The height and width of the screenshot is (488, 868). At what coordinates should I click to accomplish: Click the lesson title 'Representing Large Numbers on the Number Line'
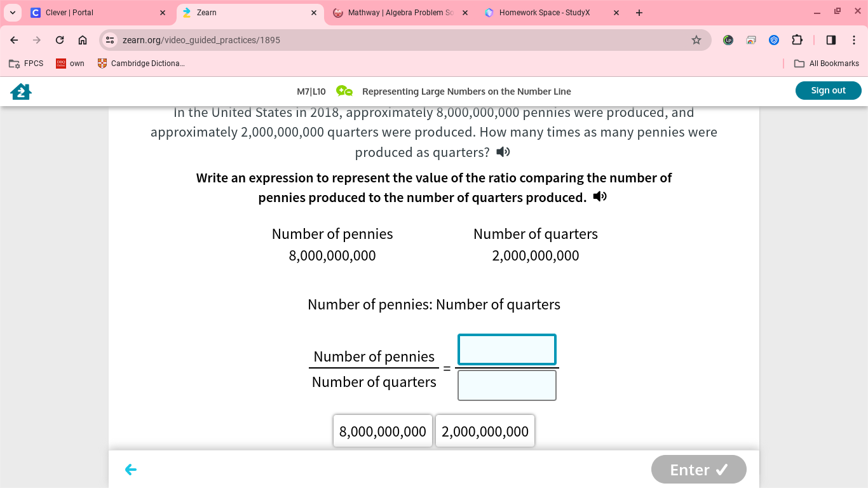coord(466,91)
